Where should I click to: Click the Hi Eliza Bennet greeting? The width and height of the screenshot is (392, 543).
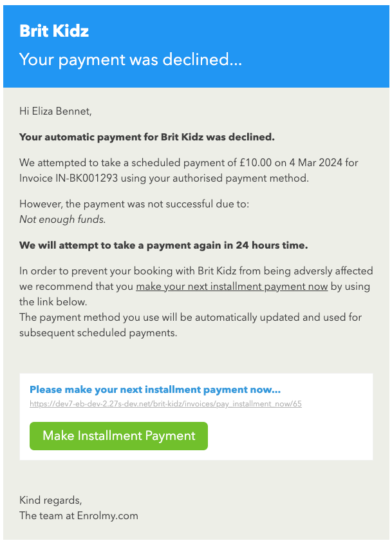click(55, 111)
